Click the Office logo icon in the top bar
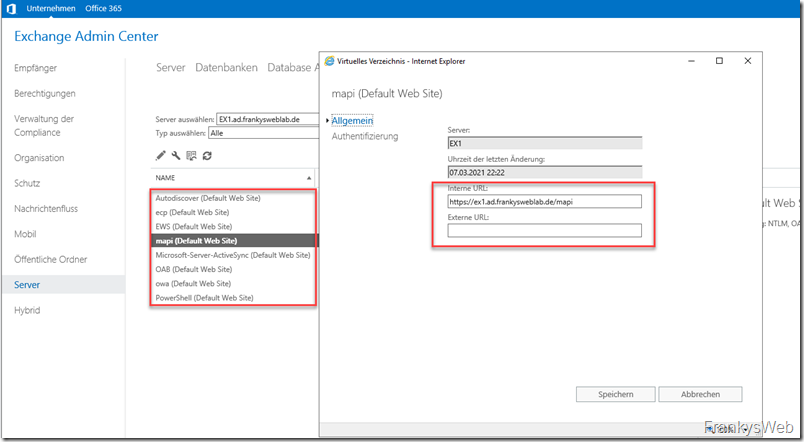804x442 pixels. click(x=10, y=8)
